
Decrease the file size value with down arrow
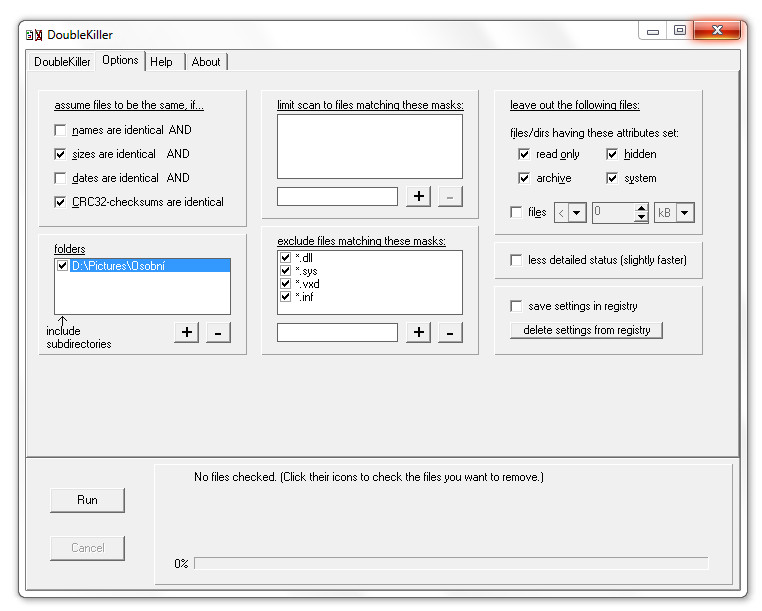641,217
